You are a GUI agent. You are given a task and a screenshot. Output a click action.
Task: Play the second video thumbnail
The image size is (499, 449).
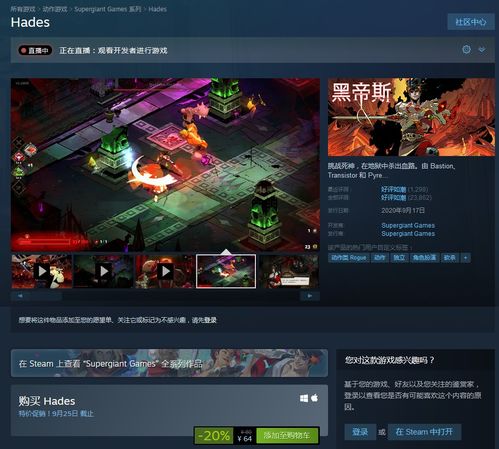(103, 271)
